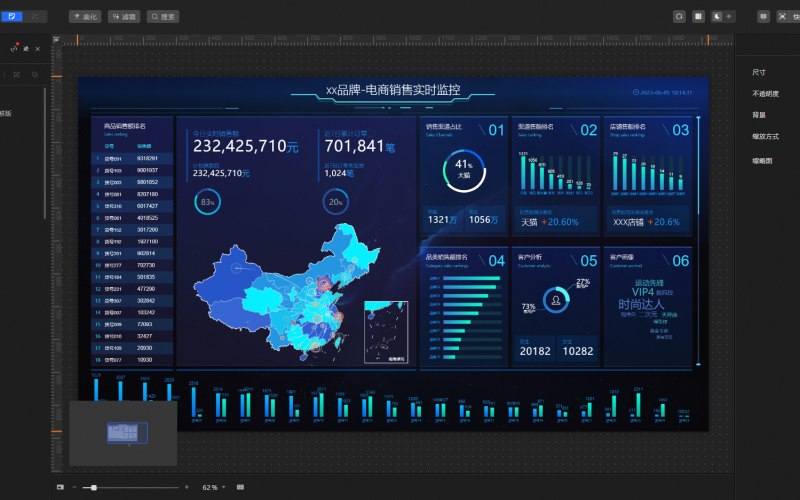Viewport: 800px width, 500px height.
Task: Click the XXX店铺 +20.6% growth text
Action: (646, 222)
